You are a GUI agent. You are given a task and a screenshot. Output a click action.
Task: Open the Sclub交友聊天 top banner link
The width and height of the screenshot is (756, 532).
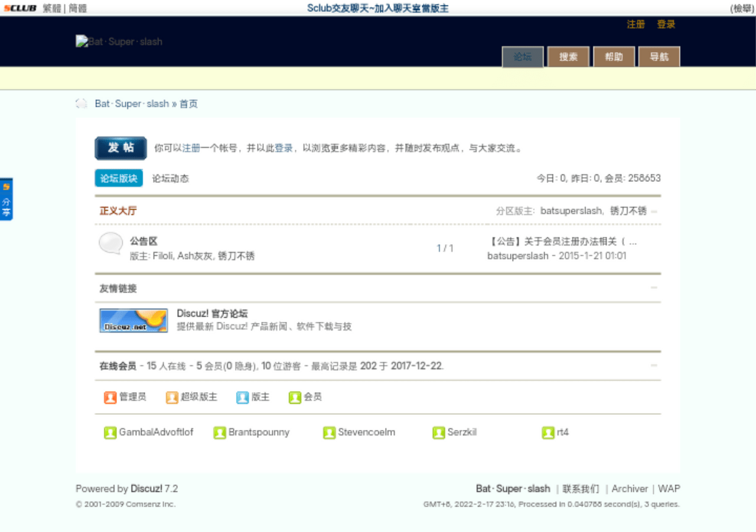(x=378, y=8)
